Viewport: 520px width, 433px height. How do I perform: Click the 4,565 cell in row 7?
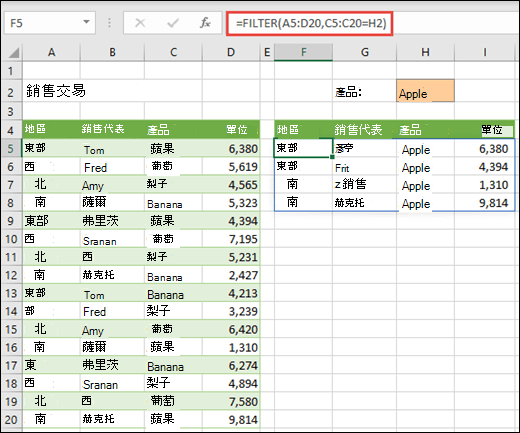click(231, 185)
